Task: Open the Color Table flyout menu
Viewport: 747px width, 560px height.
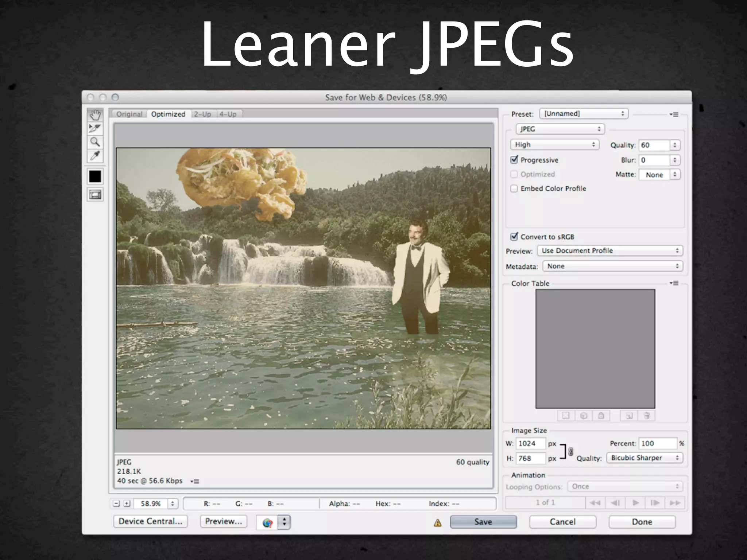Action: pyautogui.click(x=674, y=283)
